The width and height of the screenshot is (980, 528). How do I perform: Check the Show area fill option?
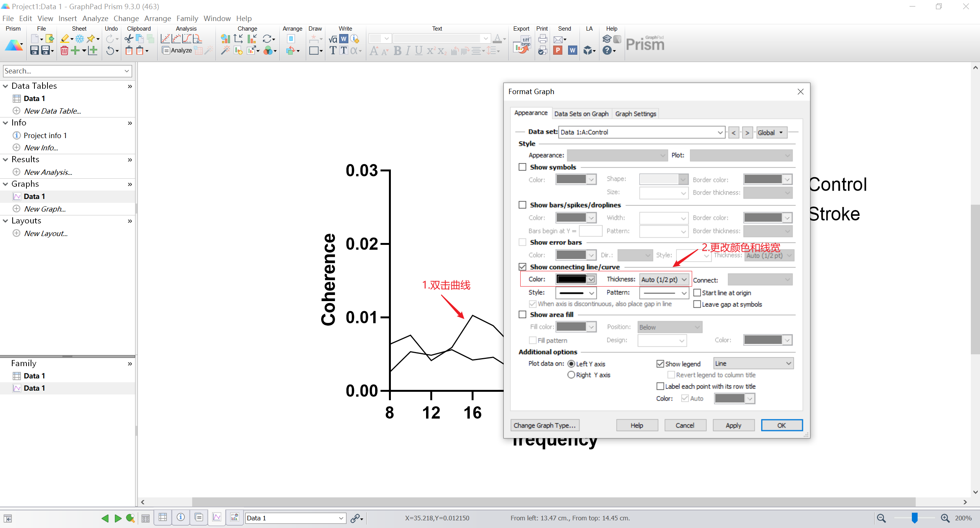523,315
